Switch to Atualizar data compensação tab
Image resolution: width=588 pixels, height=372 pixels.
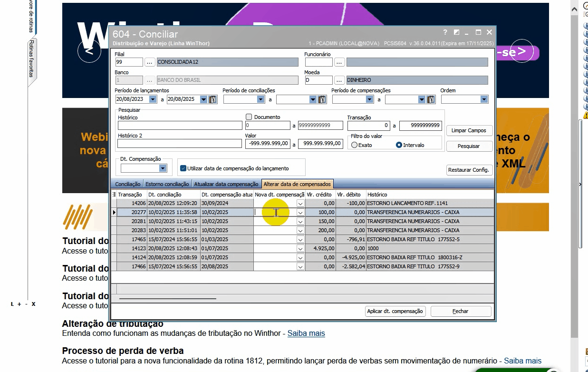[226, 184]
